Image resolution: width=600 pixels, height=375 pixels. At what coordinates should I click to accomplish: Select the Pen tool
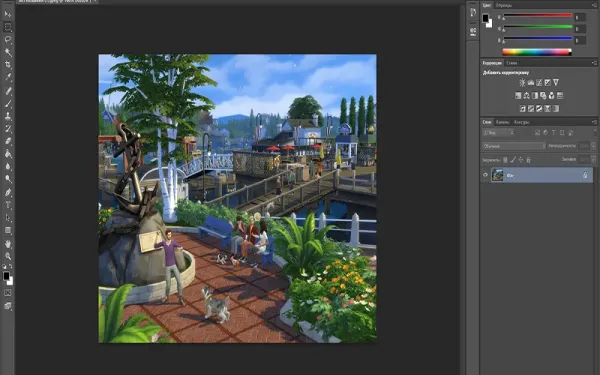click(8, 192)
